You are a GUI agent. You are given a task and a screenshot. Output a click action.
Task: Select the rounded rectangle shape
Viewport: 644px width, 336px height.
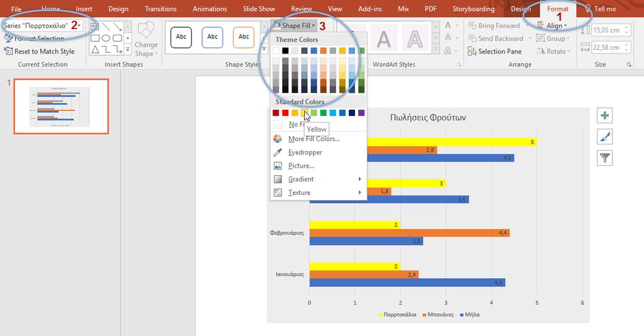pyautogui.click(x=118, y=38)
